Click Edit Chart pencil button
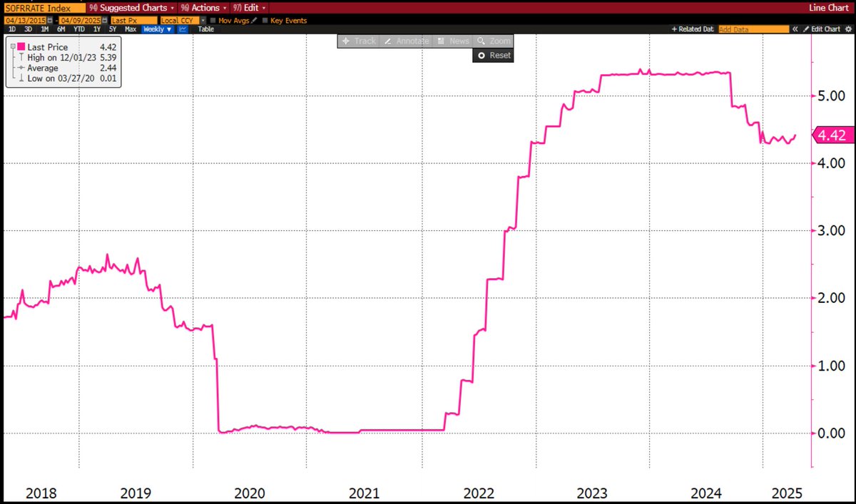The width and height of the screenshot is (856, 504). (822, 29)
